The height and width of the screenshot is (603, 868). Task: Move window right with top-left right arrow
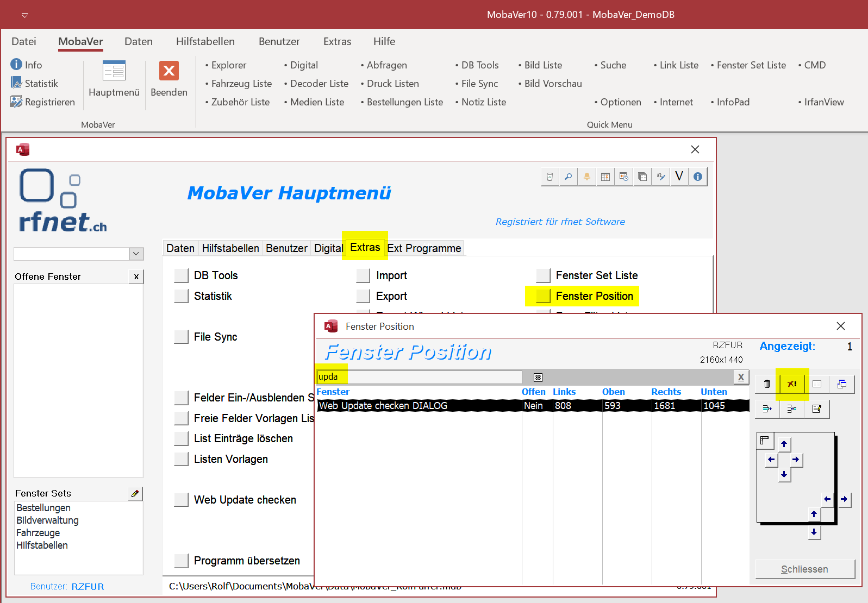point(796,460)
